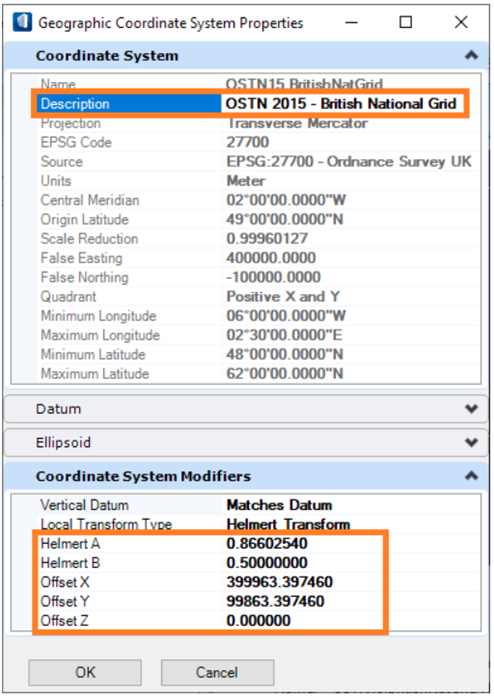Screen dimensions: 494x699
Task: Select the False Easting label
Action: 81,258
